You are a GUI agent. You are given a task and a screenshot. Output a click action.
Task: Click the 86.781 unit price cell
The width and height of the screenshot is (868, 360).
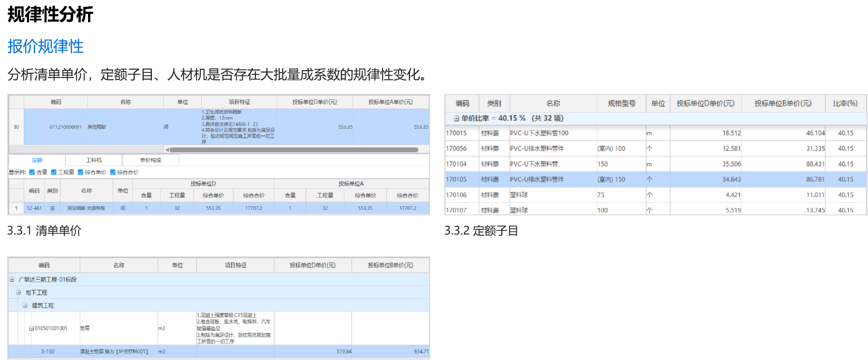(783, 179)
